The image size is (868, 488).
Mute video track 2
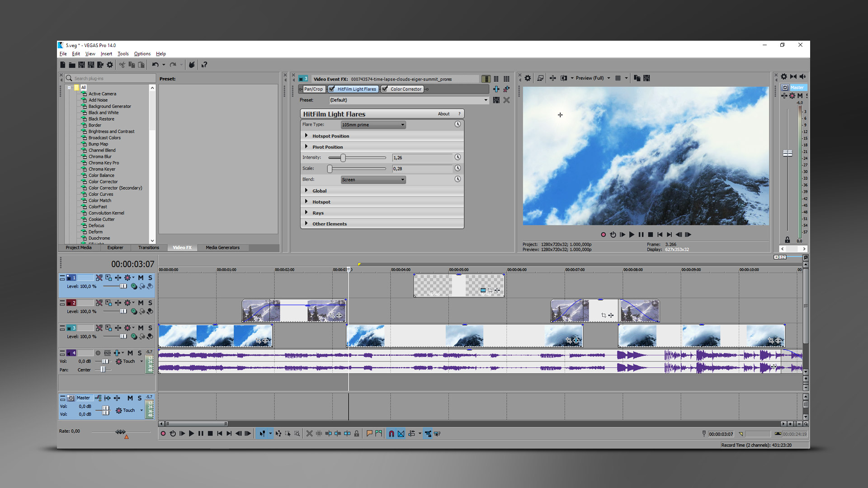pyautogui.click(x=141, y=303)
